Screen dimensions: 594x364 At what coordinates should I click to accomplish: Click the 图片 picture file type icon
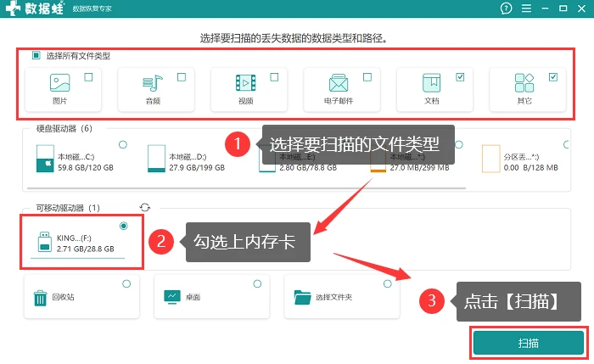[x=60, y=82]
